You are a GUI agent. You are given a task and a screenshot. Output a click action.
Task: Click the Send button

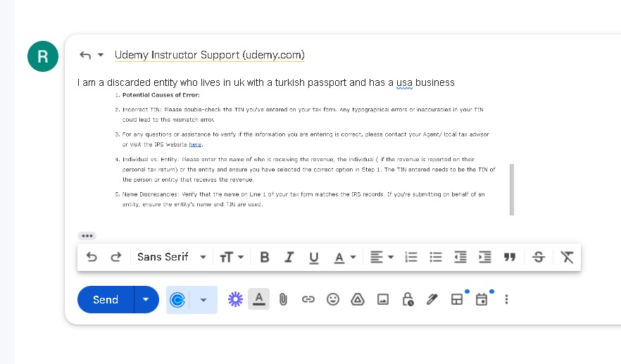click(106, 299)
